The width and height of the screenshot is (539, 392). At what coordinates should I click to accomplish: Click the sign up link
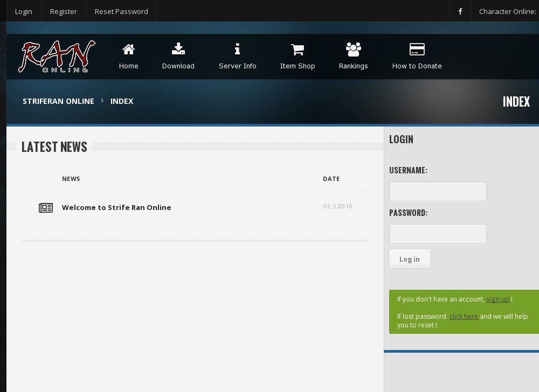click(x=497, y=299)
